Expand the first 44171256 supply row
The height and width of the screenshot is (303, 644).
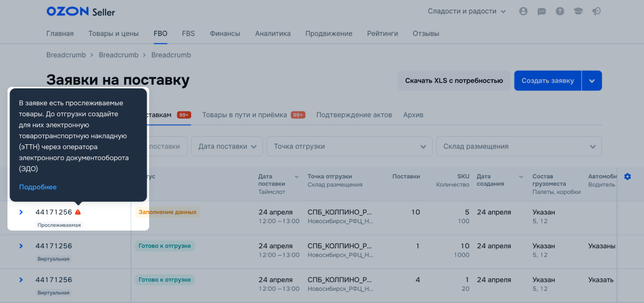point(21,212)
